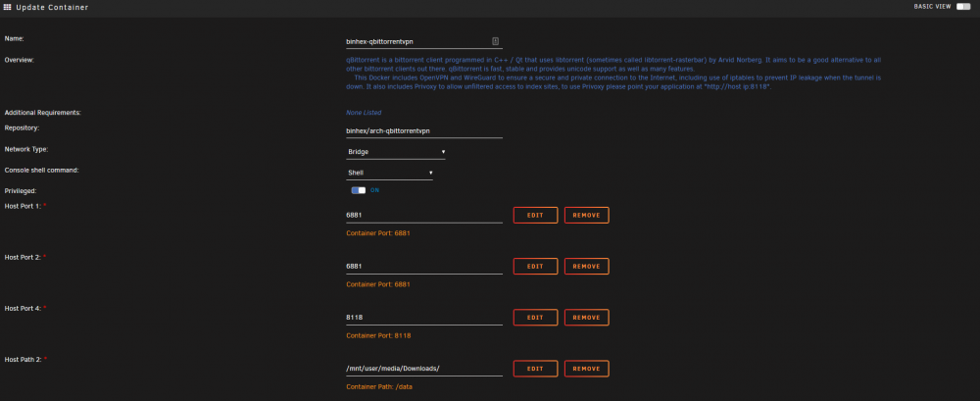Click the 'Overview:' label
Image resolution: width=980 pixels, height=401 pixels.
click(x=19, y=60)
